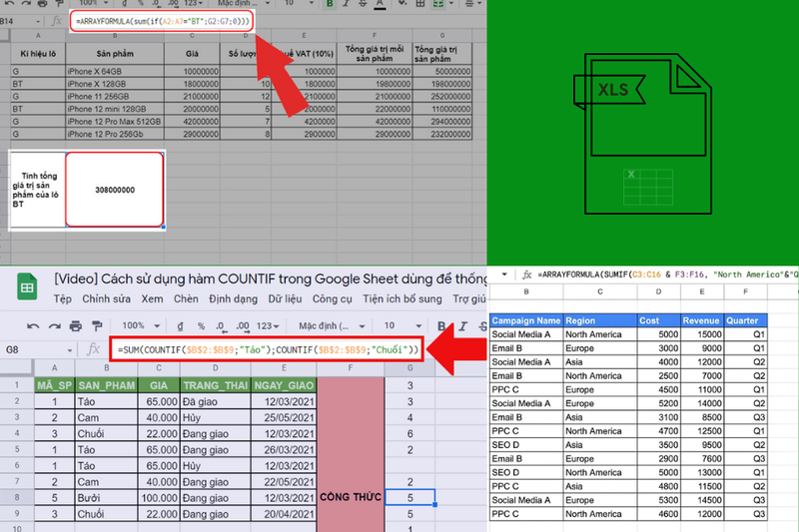The image size is (799, 532).
Task: Apply currency format with the đ button
Action: (180, 325)
